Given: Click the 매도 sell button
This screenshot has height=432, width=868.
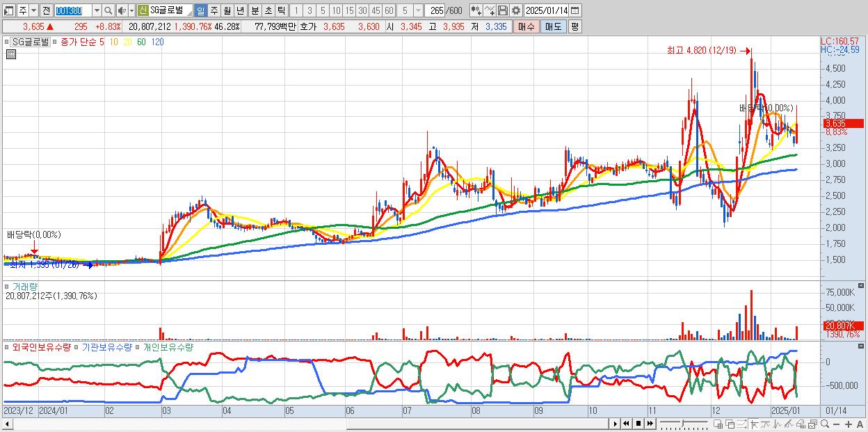Looking at the screenshot, I should (552, 26).
